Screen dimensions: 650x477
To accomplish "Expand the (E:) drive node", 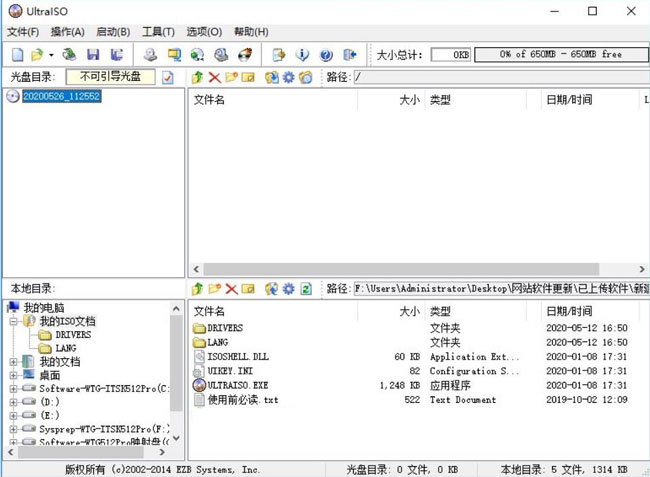I will tap(13, 415).
